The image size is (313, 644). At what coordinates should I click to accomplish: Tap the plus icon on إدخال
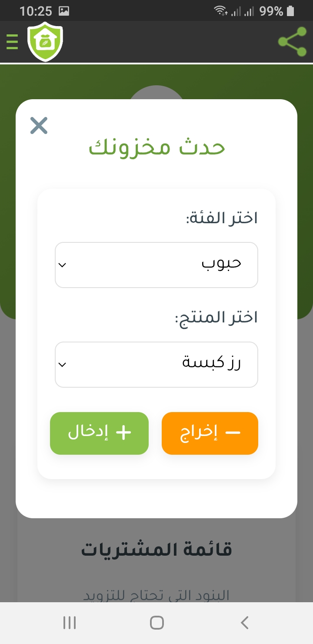coord(123,433)
